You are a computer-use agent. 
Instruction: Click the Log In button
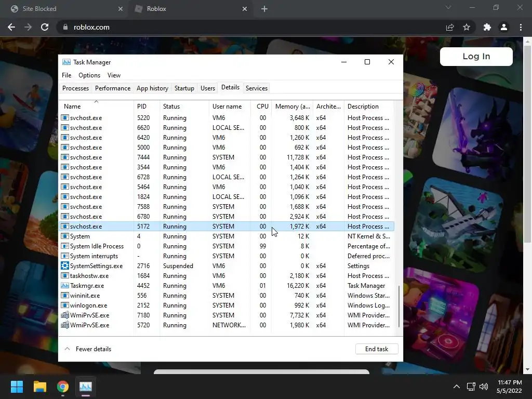[476, 56]
